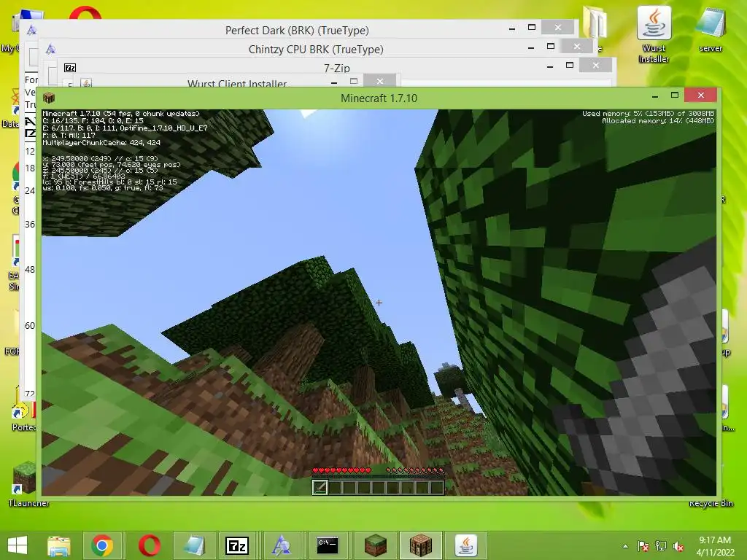Click the Minecraft 1.7.10 title bar text
747x560 pixels.
[x=379, y=98]
